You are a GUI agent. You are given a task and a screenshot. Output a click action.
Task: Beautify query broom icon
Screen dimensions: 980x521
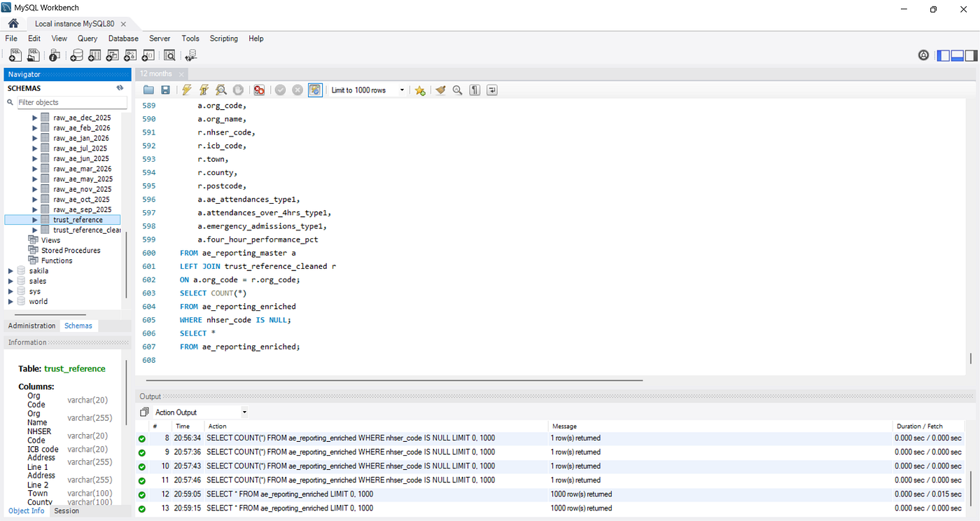click(440, 90)
